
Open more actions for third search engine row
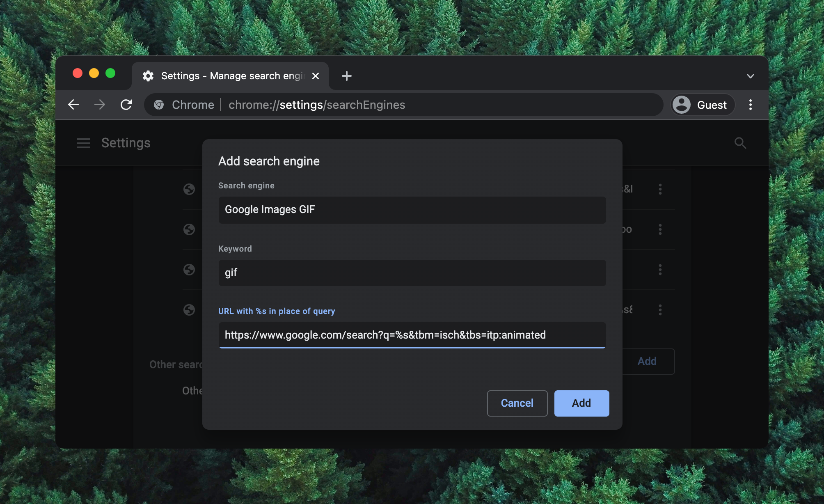click(x=660, y=270)
